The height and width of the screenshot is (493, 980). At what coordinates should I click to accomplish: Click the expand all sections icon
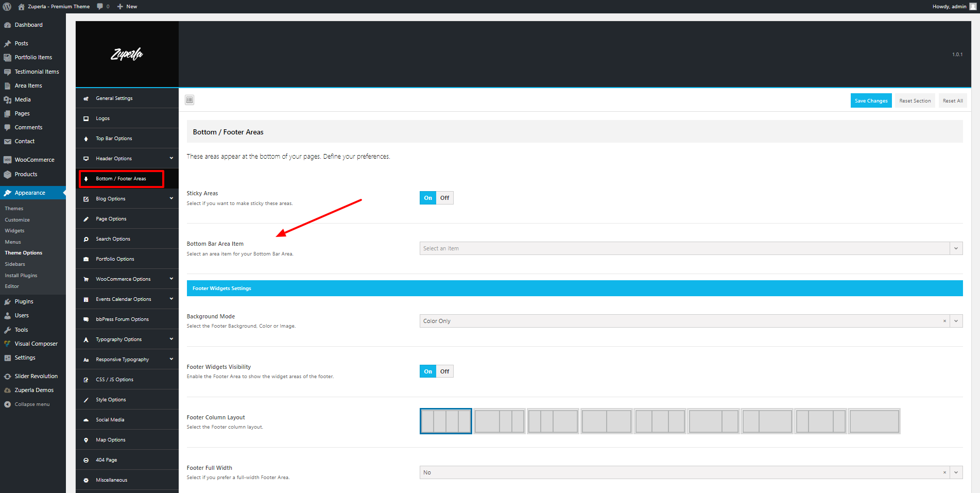click(190, 100)
